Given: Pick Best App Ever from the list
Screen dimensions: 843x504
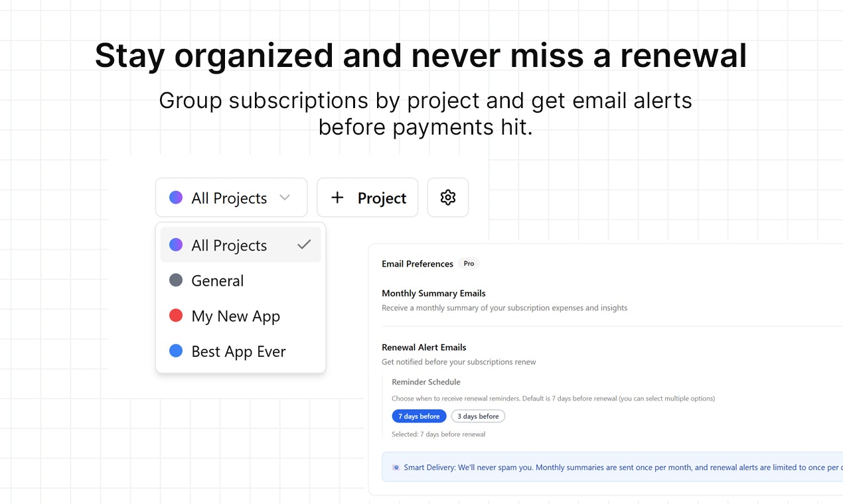Looking at the screenshot, I should click(x=240, y=351).
